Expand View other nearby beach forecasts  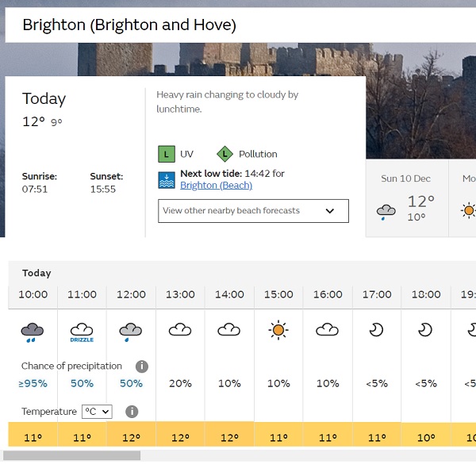[254, 211]
